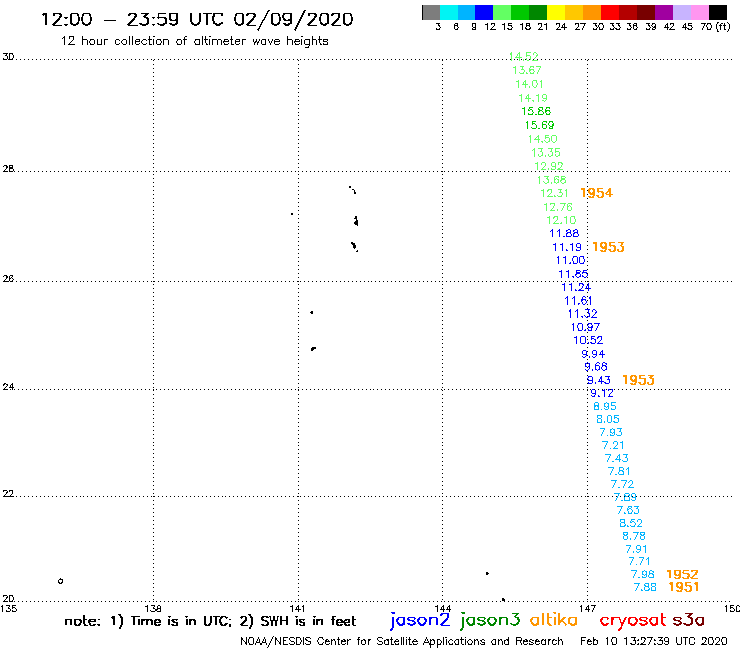Click the 7.88 reading beside 1951
This screenshot has height=650, width=740.
click(x=645, y=587)
